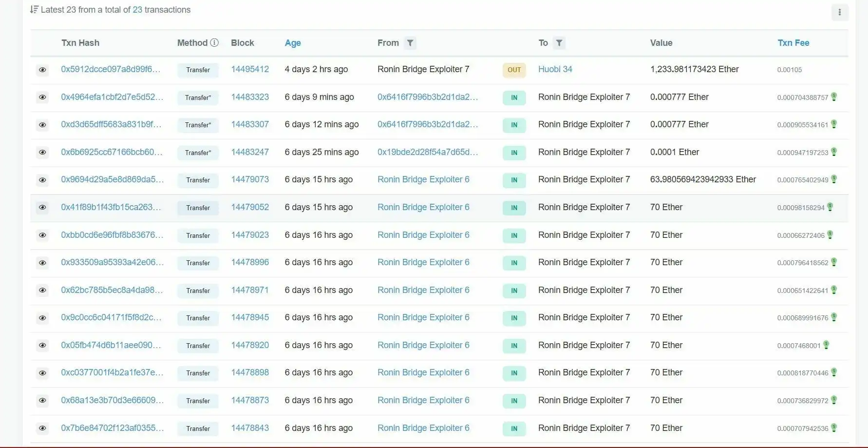
Task: Click gas lightbulb icon for fee 0.000704388757
Action: [x=834, y=97]
